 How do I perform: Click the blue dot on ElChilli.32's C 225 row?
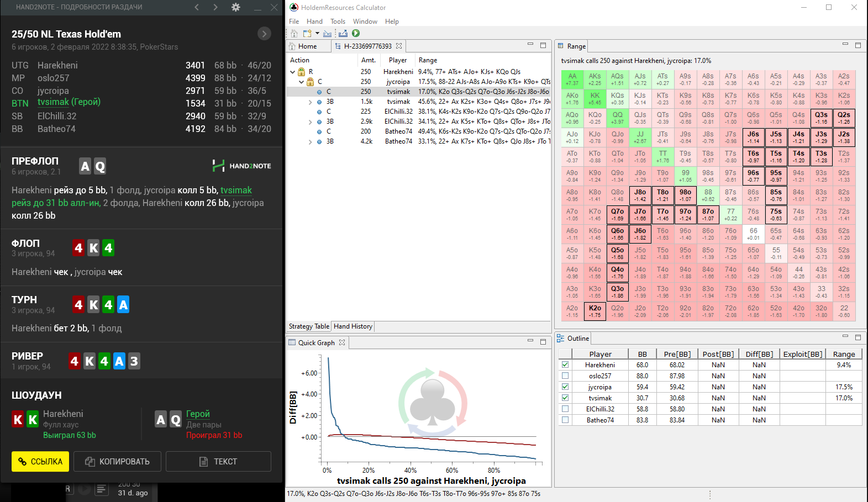pyautogui.click(x=319, y=112)
